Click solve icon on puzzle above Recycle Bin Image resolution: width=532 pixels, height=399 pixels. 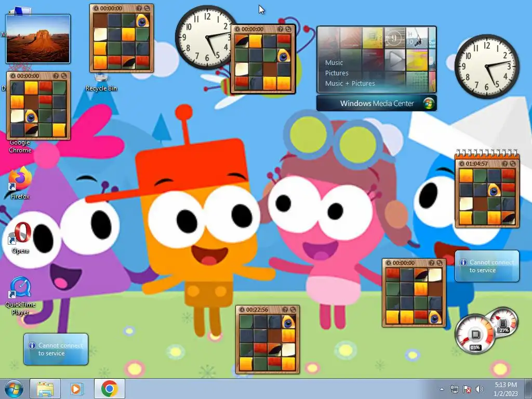[147, 8]
